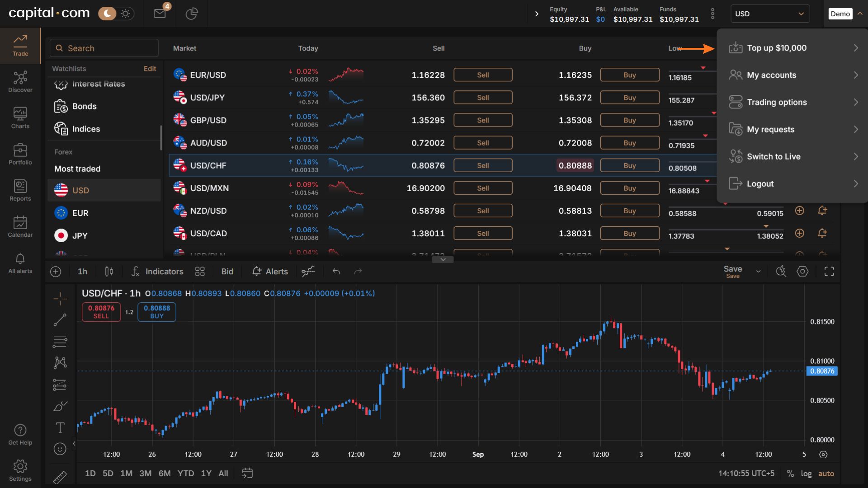This screenshot has width=868, height=488.
Task: Toggle Bid price display
Action: (227, 271)
